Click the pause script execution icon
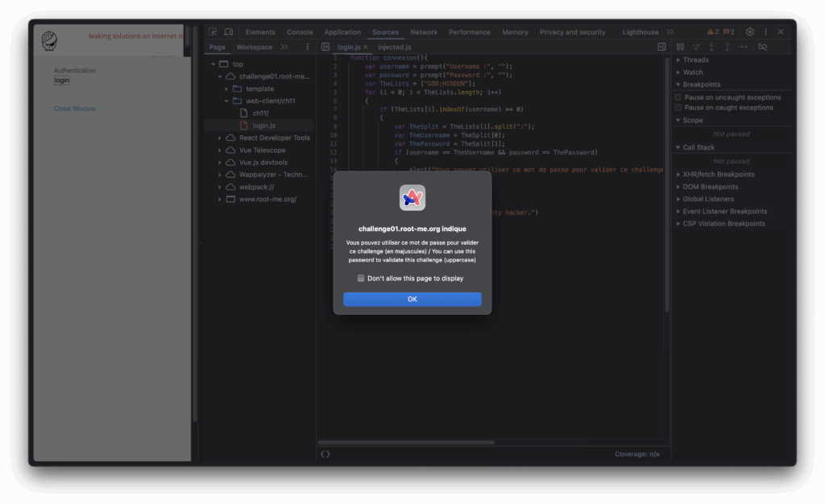The width and height of the screenshot is (825, 504). coord(681,47)
